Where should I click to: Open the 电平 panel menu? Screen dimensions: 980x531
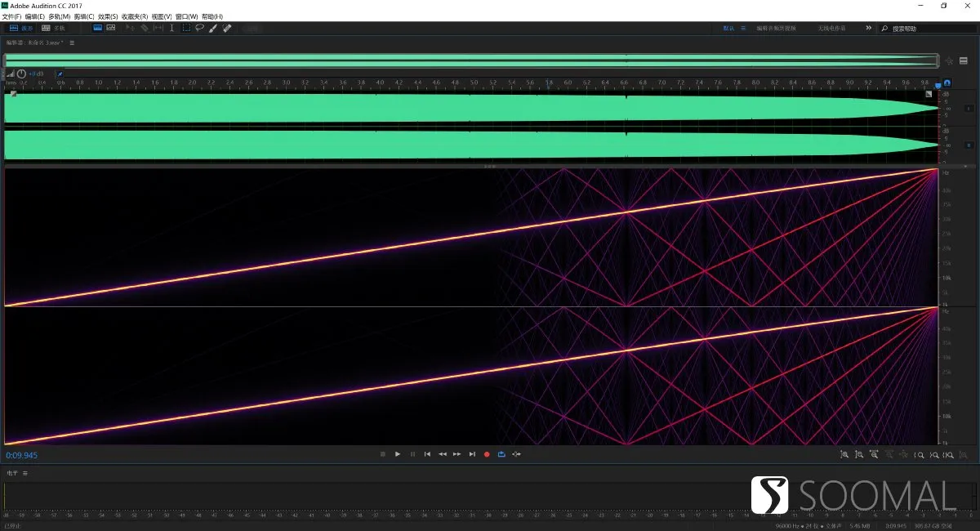[24, 473]
